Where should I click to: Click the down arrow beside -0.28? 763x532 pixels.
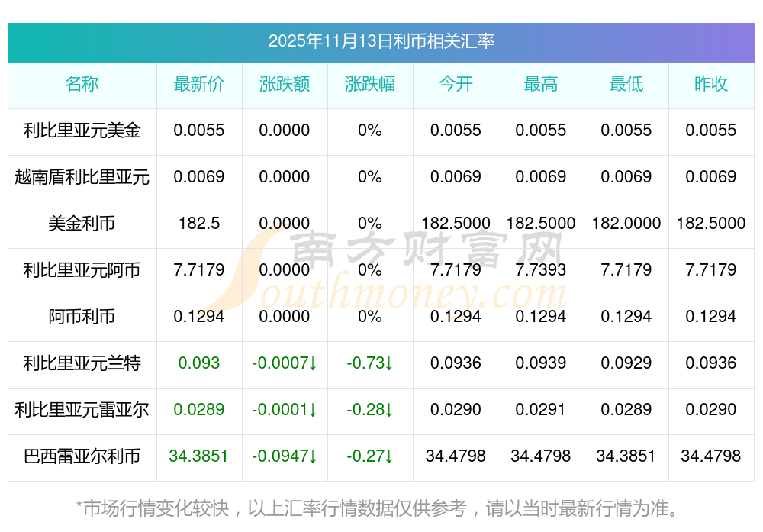pyautogui.click(x=388, y=411)
